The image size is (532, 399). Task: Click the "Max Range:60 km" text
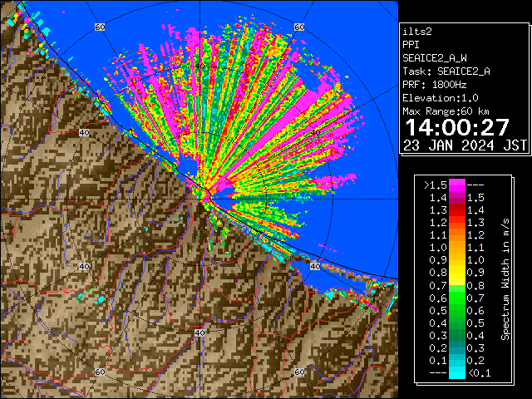click(x=446, y=111)
